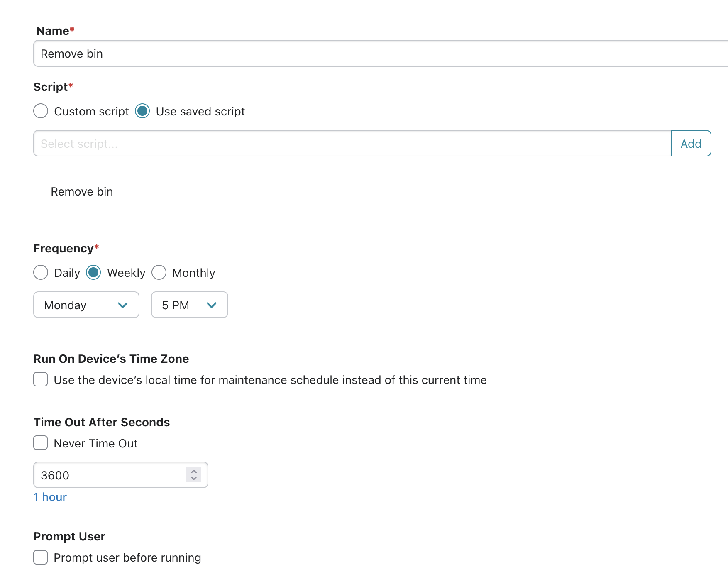Click the timeout seconds field showing 3600
This screenshot has height=567, width=728.
click(x=120, y=475)
